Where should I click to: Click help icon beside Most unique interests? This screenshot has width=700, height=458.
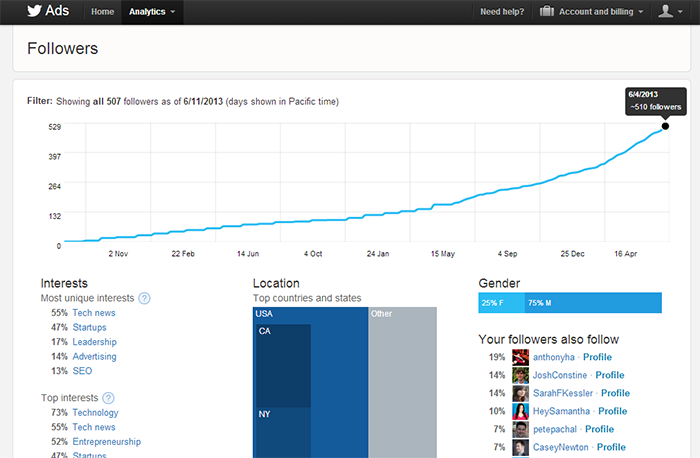pyautogui.click(x=145, y=298)
